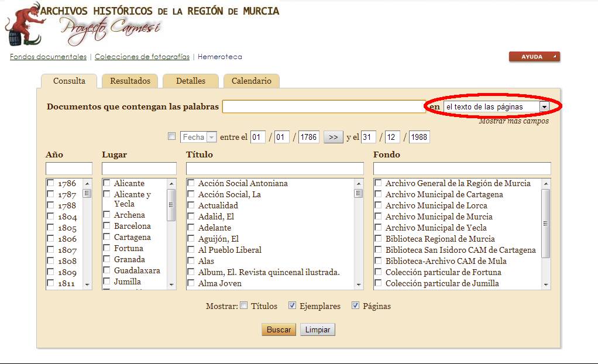Image resolution: width=598 pixels, height=364 pixels.
Task: Switch to the Resultados tab
Action: point(130,81)
